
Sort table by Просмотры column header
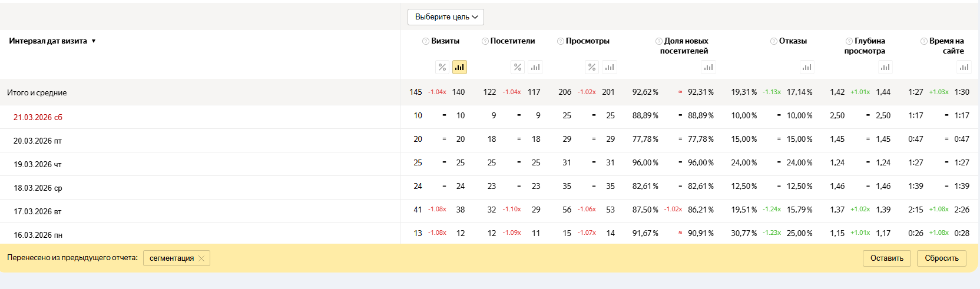click(x=587, y=41)
